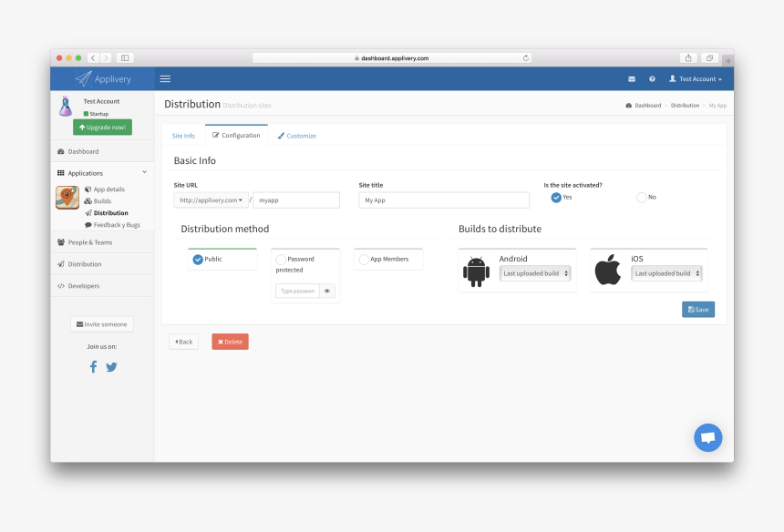Open the Site URL domain dropdown
Screen dimensions: 784x532
[211, 199]
